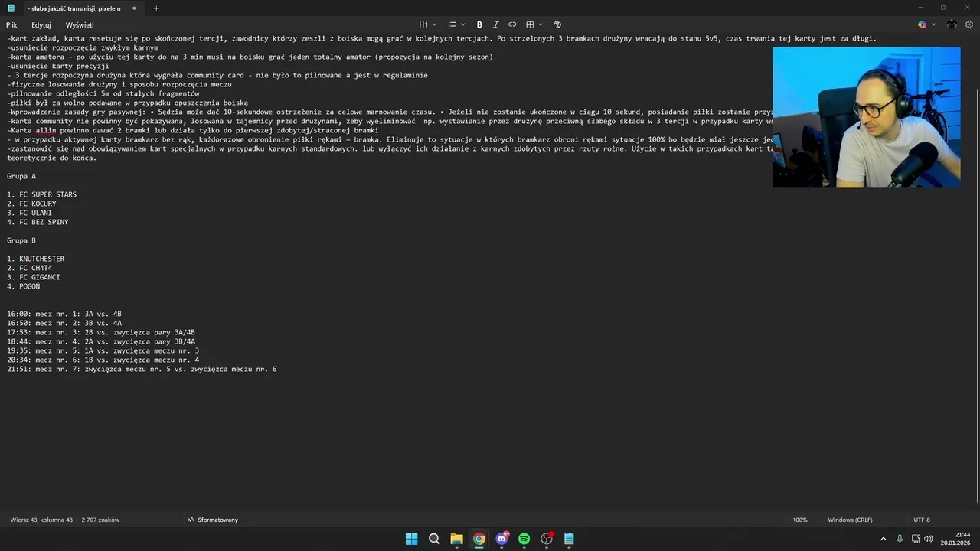Screen dimensions: 980x551
Task: Close the current tab's unsaved dot
Action: click(x=134, y=8)
